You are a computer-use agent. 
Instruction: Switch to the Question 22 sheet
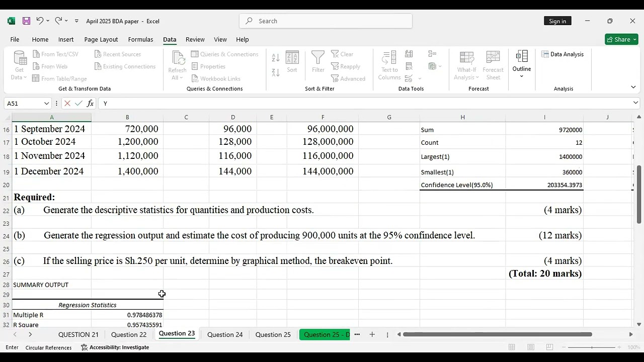[x=129, y=334]
